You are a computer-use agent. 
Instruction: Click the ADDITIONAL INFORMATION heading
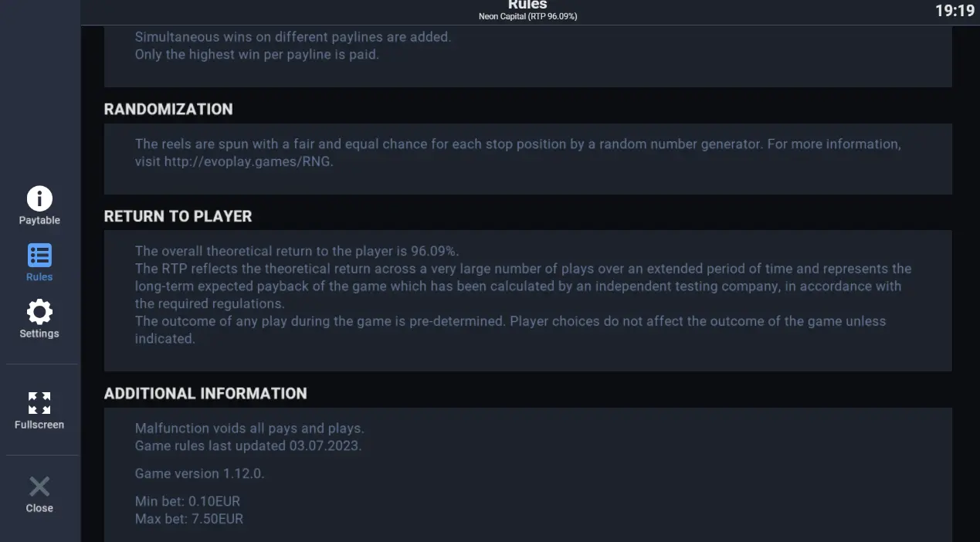[205, 393]
